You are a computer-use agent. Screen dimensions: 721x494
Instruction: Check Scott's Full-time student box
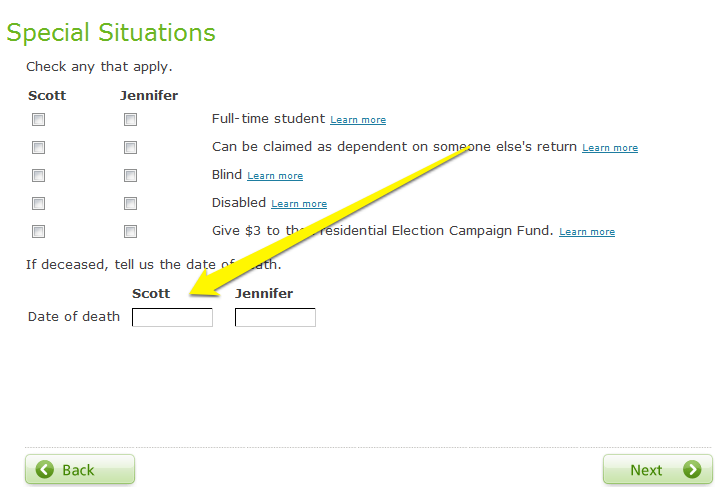coord(39,120)
